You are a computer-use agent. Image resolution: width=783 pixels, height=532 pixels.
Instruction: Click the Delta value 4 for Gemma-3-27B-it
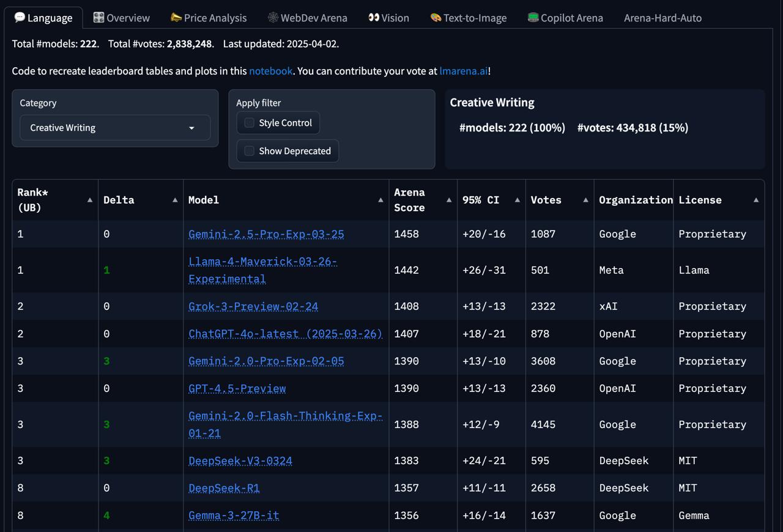106,515
